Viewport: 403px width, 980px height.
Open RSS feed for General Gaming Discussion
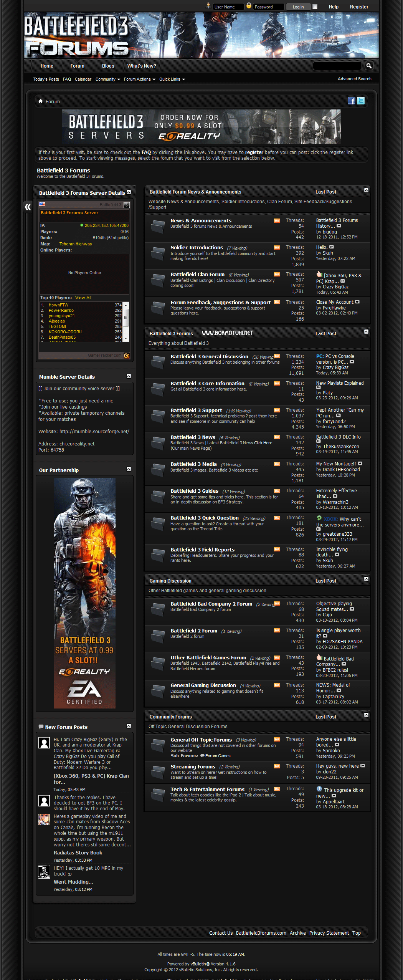pyautogui.click(x=277, y=685)
